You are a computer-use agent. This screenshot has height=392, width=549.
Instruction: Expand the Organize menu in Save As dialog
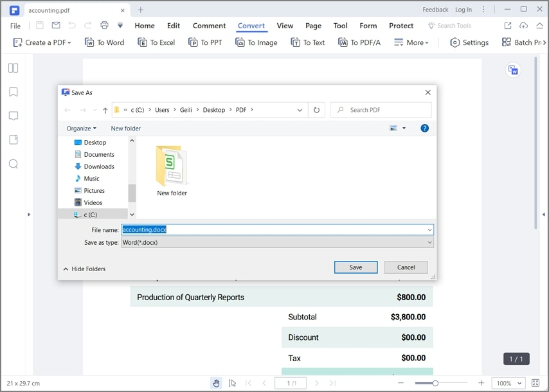click(81, 128)
